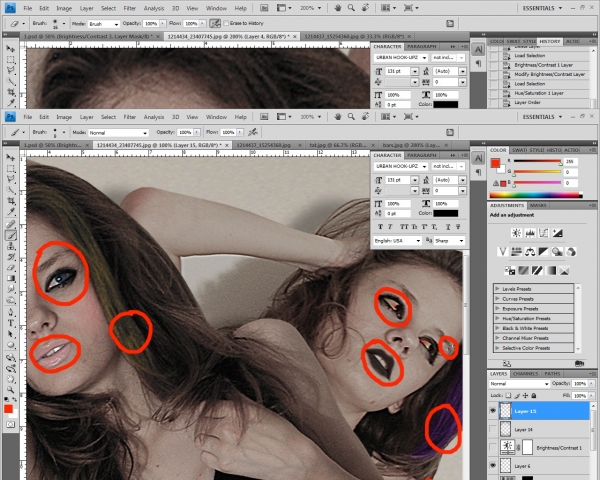
Task: Click the red foreground color swatch in toolbox
Action: [x=8, y=409]
